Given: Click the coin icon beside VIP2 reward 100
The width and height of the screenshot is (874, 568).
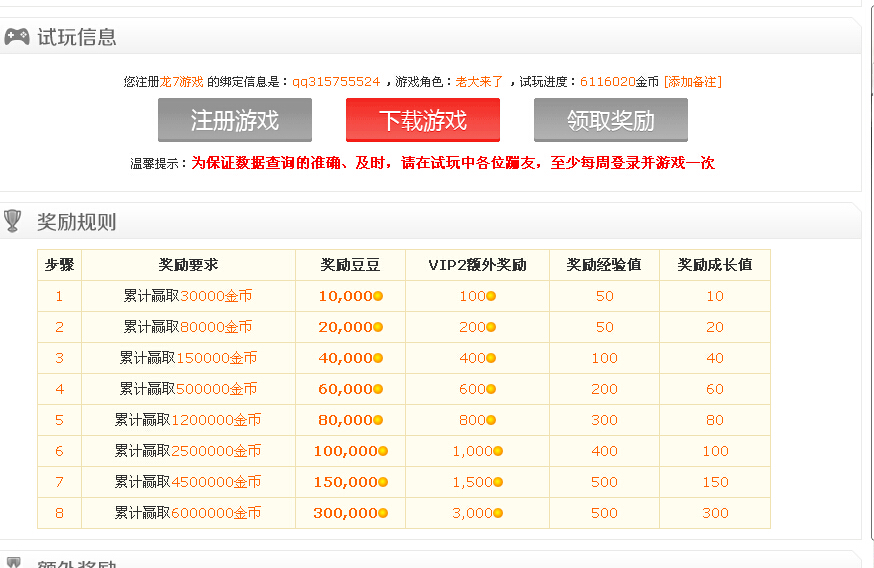Looking at the screenshot, I should click(491, 297).
